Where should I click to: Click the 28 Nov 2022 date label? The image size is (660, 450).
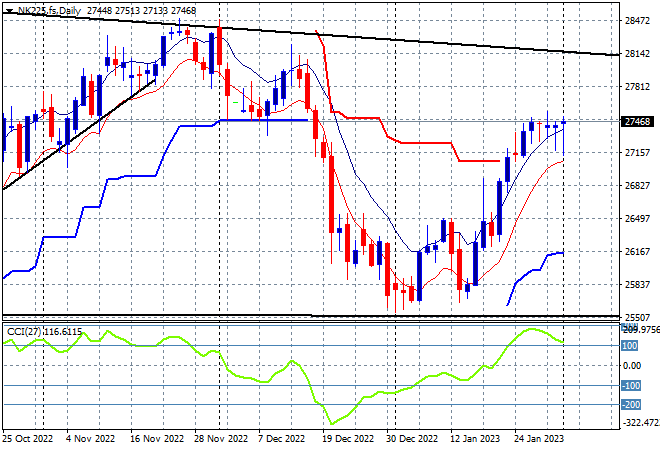pos(221,439)
